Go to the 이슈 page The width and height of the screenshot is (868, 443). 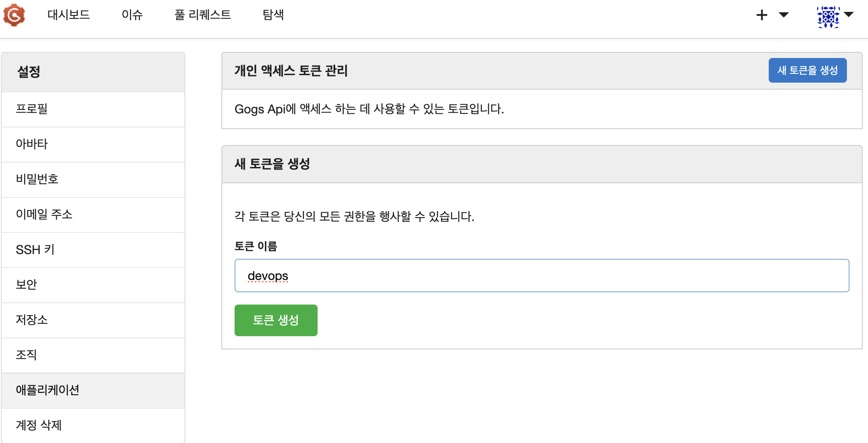click(x=132, y=15)
